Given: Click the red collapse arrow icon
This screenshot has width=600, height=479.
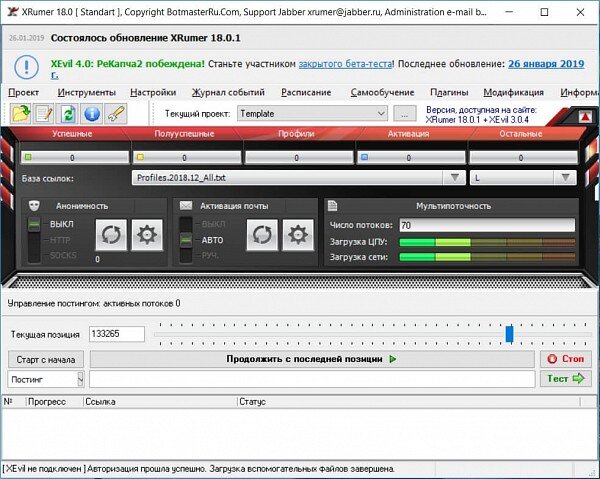Looking at the screenshot, I should (x=585, y=117).
